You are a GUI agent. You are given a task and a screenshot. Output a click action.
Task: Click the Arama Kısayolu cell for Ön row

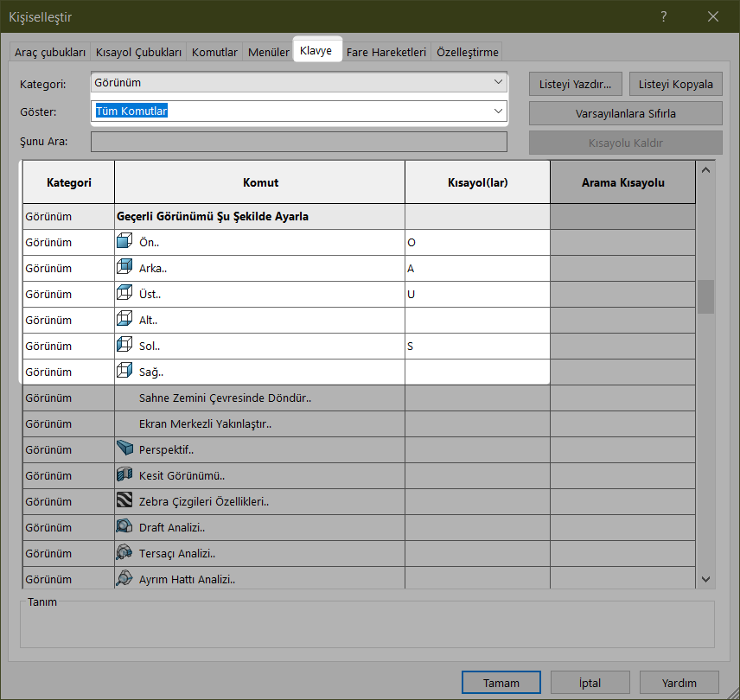point(622,243)
